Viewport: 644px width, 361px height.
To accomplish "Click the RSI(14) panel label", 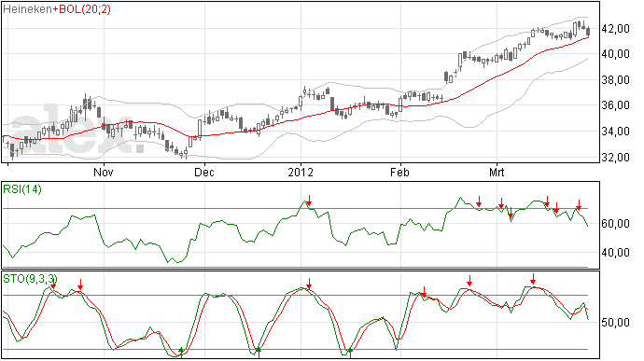I will tap(22, 189).
